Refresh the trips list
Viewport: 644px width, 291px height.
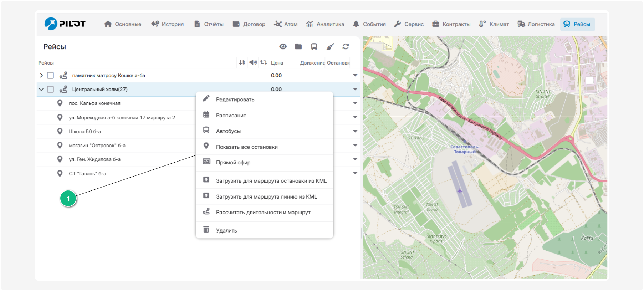tap(346, 46)
